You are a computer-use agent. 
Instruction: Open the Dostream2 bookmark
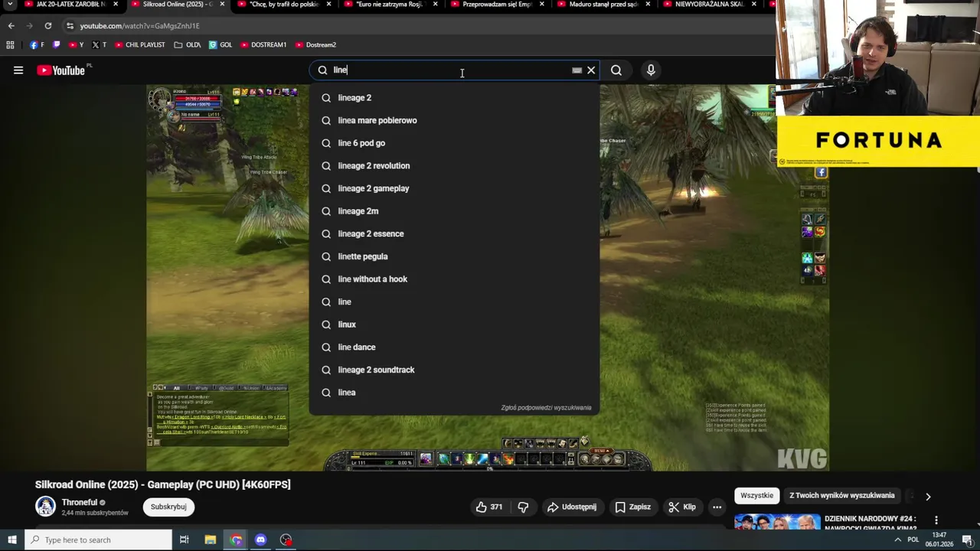pos(315,45)
